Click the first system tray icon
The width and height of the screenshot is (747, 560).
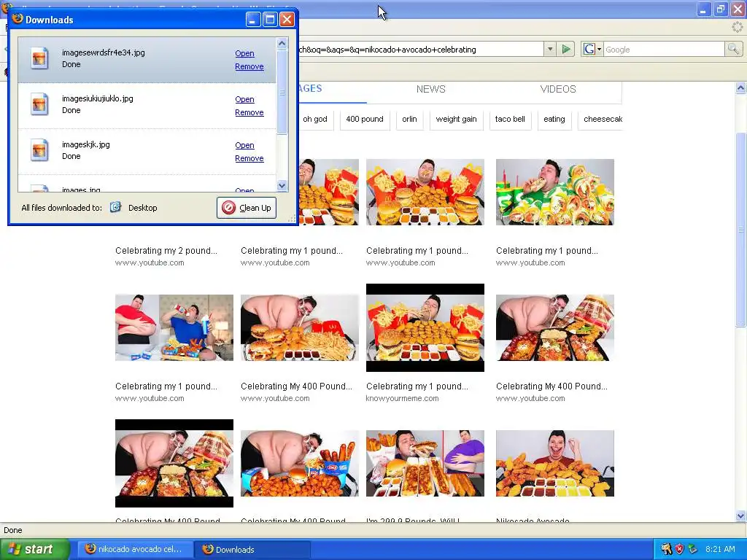point(666,549)
